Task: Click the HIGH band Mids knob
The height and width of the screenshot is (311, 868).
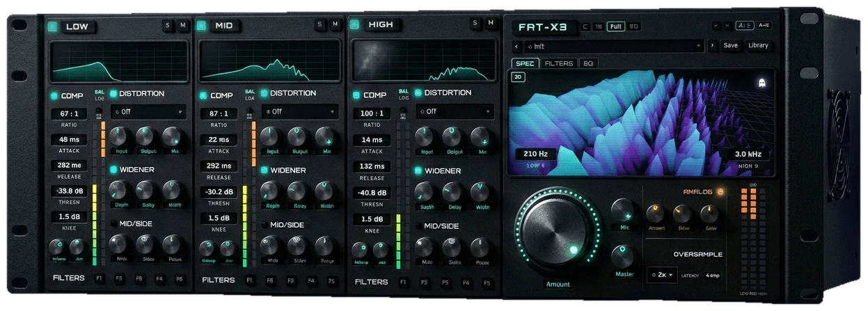Action: tap(424, 246)
